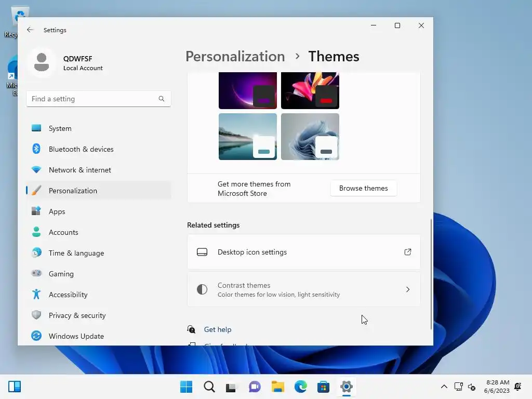
Task: Click the Browse themes button
Action: click(x=363, y=188)
